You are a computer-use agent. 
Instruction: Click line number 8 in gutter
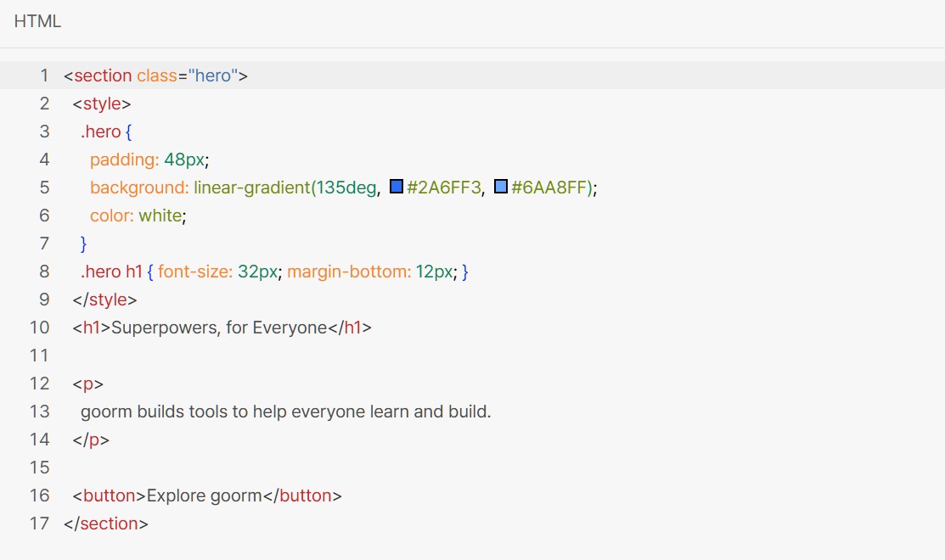[x=44, y=272]
